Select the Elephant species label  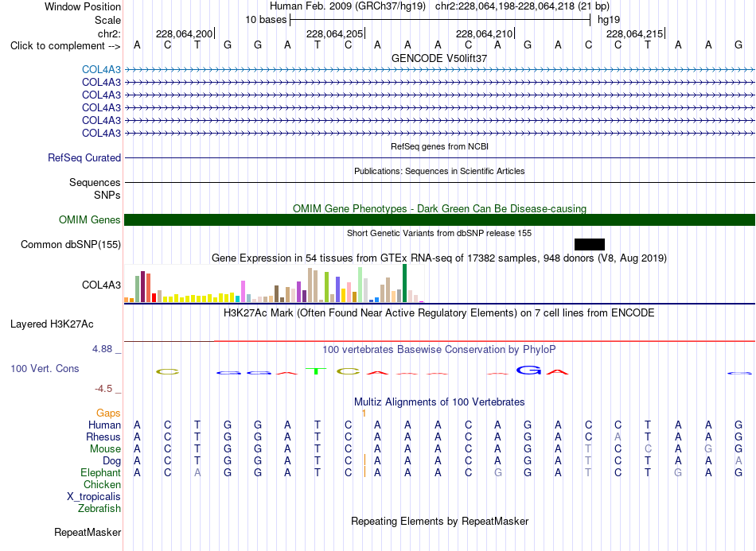pyautogui.click(x=101, y=472)
